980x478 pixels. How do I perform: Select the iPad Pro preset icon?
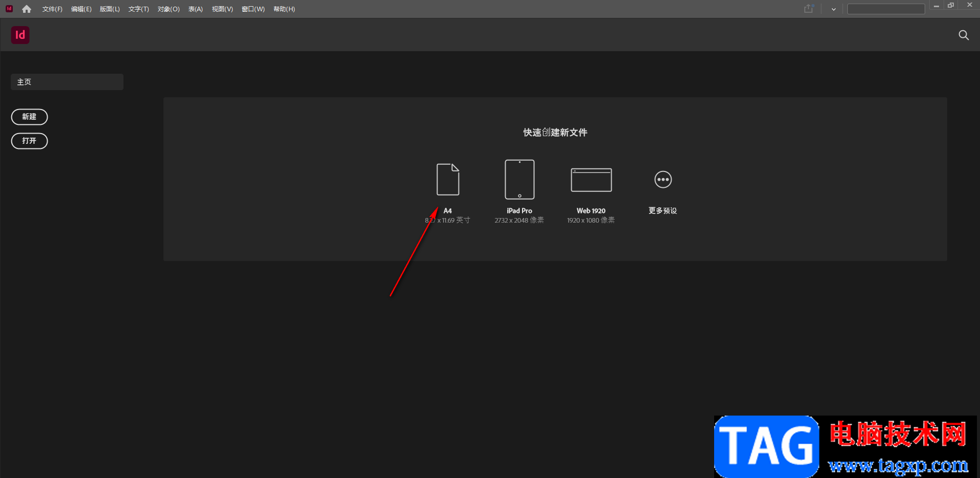tap(519, 179)
